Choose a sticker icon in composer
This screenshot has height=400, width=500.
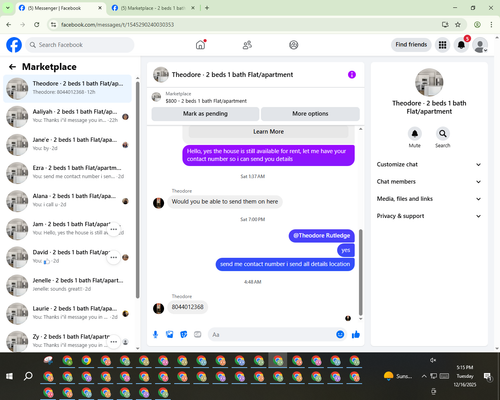[x=184, y=334]
